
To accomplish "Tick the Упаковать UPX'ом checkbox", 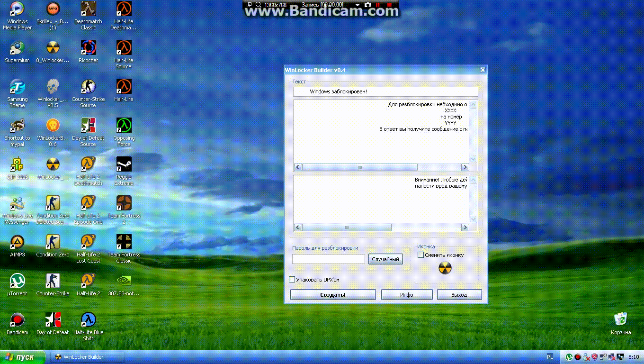I will [x=292, y=280].
